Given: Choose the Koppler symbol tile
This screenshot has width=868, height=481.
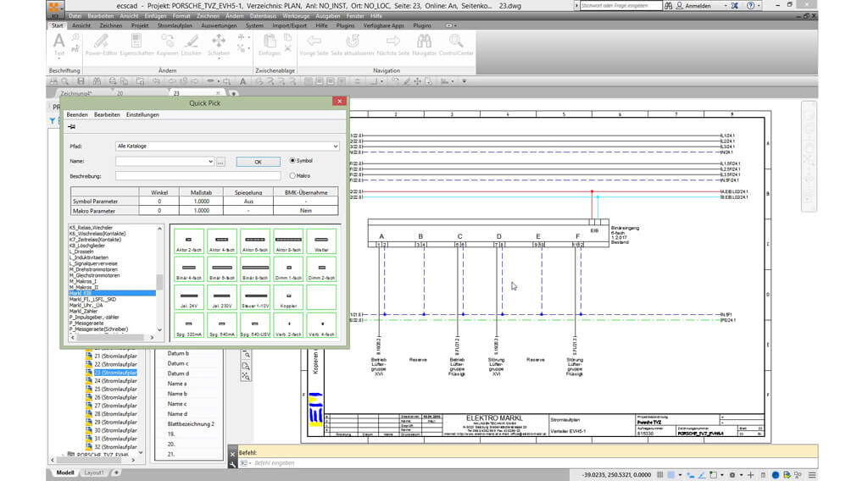Looking at the screenshot, I should (288, 297).
